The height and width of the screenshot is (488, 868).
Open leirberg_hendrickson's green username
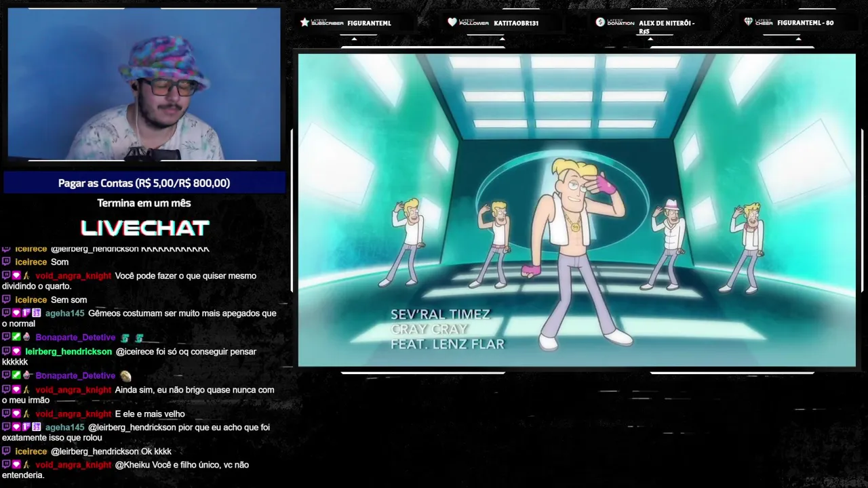(x=68, y=351)
